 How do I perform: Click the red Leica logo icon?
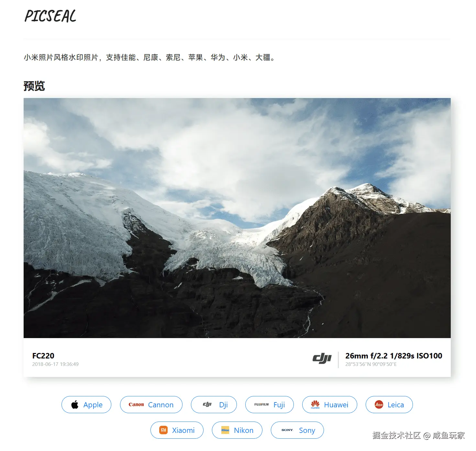[x=379, y=404]
